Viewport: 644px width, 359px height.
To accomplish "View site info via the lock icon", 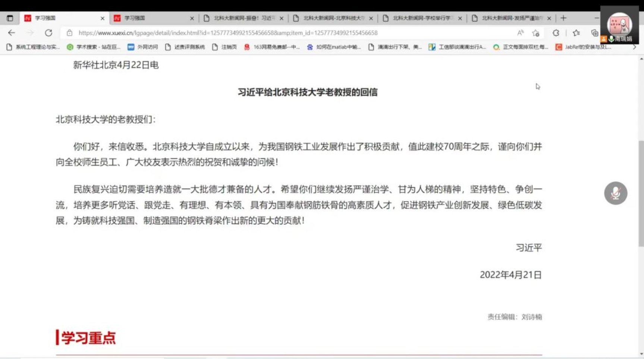I will (x=69, y=33).
